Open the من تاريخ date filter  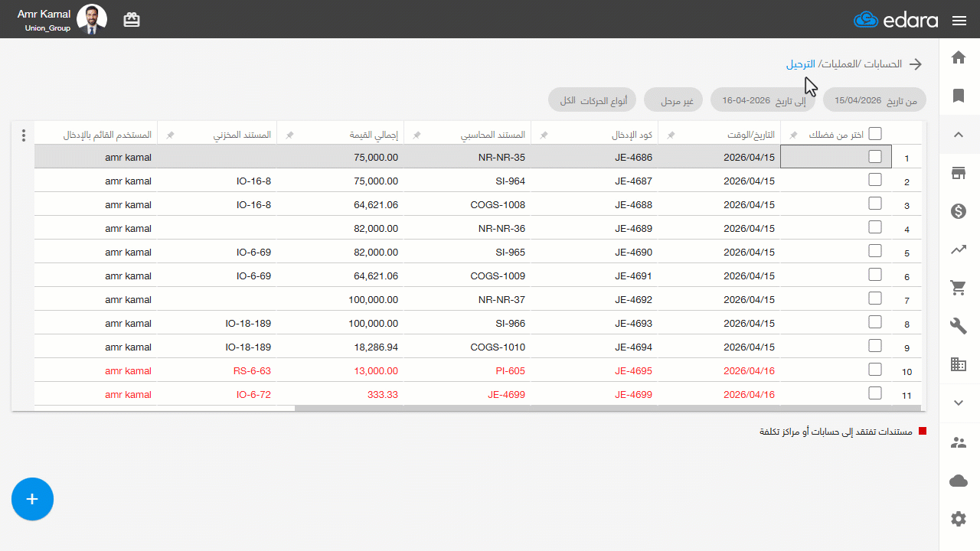[874, 100]
